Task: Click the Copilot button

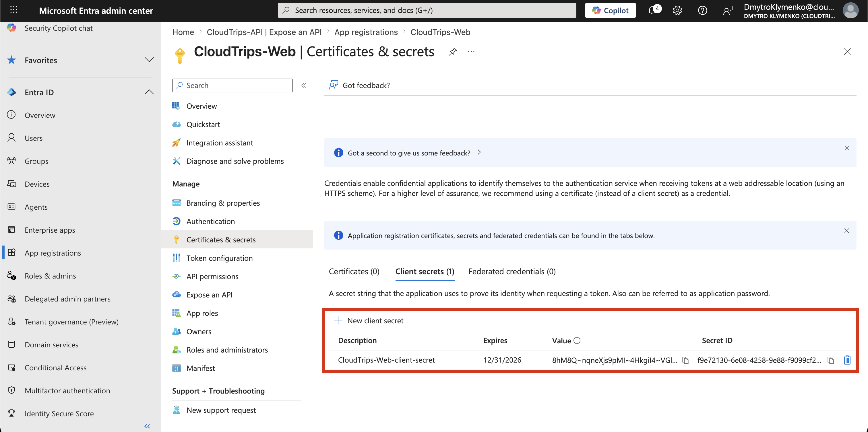Action: tap(610, 10)
